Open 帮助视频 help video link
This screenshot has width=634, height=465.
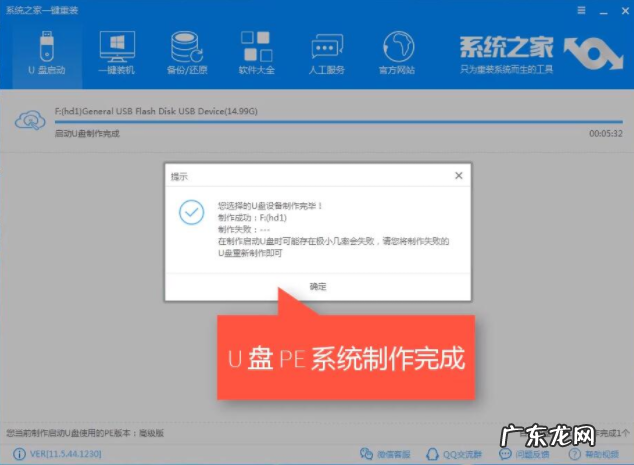point(594,454)
